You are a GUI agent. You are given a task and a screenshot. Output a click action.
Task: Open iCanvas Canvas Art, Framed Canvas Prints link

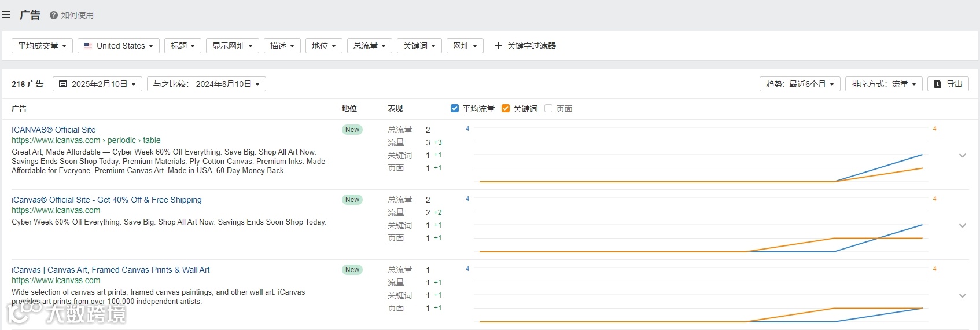pos(110,270)
